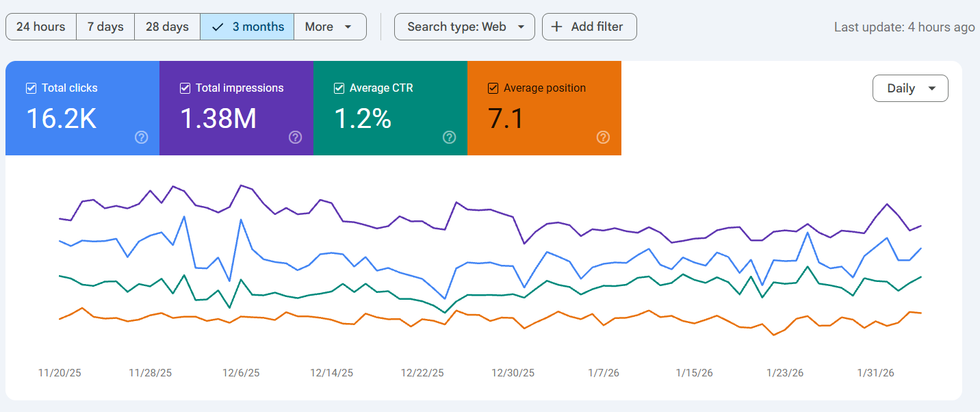
Task: Select the 7 days range
Action: [105, 27]
